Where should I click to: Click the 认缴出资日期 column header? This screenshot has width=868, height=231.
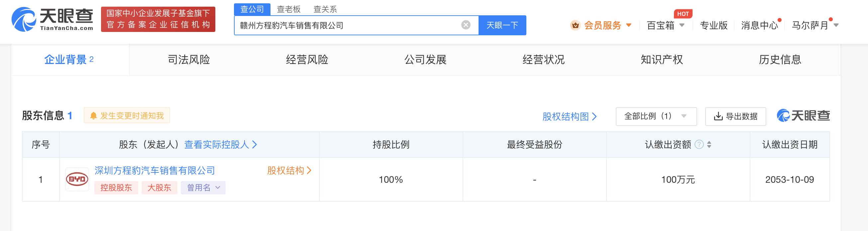(x=790, y=144)
